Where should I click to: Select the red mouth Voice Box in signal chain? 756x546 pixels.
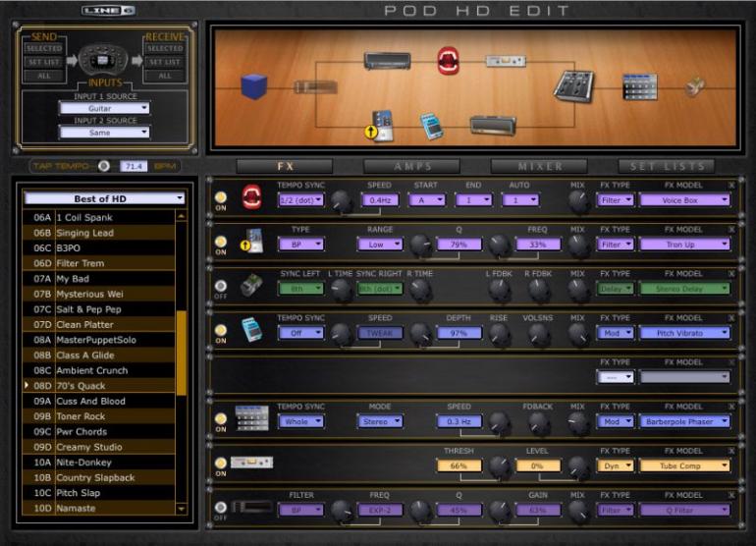tap(448, 61)
